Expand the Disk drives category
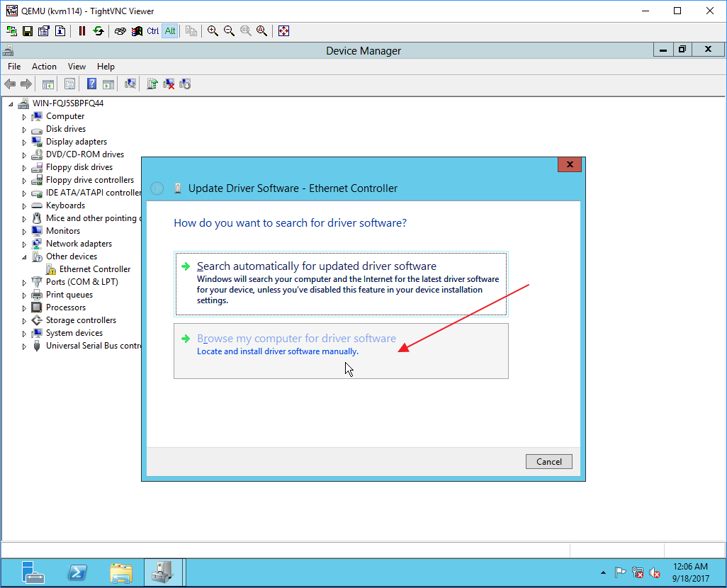The height and width of the screenshot is (588, 727). pos(24,130)
